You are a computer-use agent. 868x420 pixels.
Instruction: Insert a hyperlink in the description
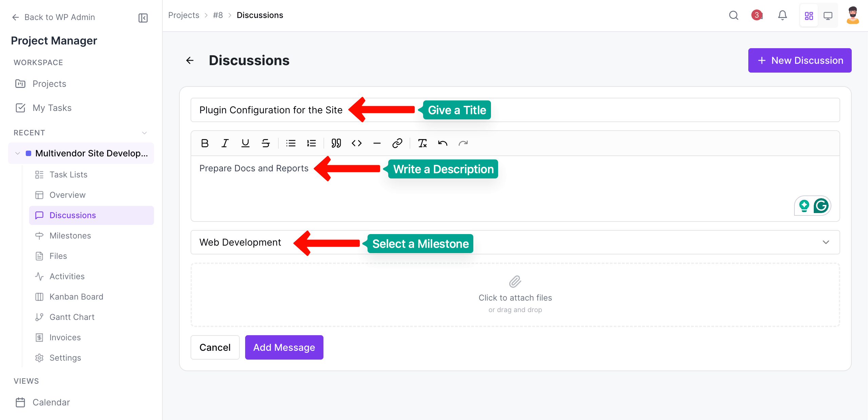[397, 143]
